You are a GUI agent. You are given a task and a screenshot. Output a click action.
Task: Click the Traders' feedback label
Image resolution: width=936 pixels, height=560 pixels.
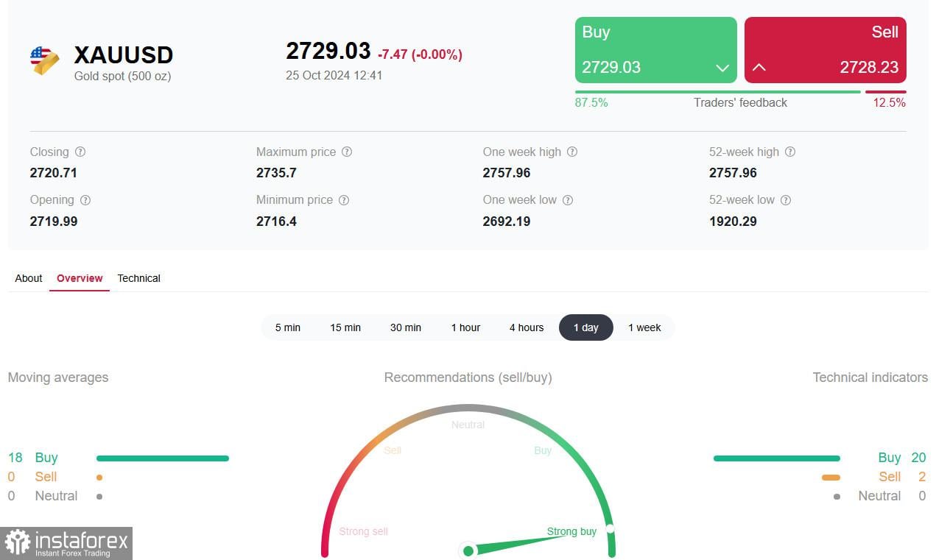tap(740, 102)
